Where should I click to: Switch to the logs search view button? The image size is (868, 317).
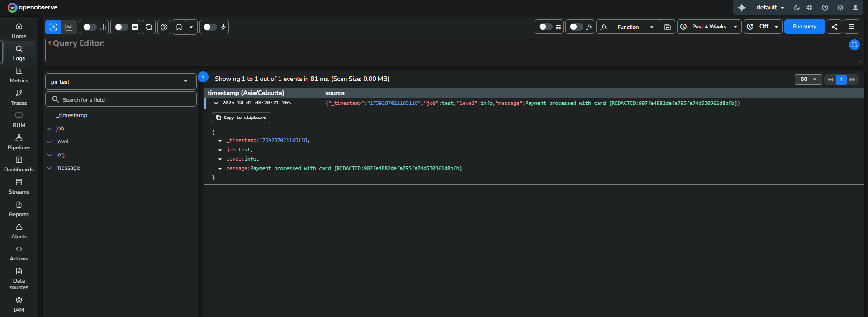pos(53,27)
